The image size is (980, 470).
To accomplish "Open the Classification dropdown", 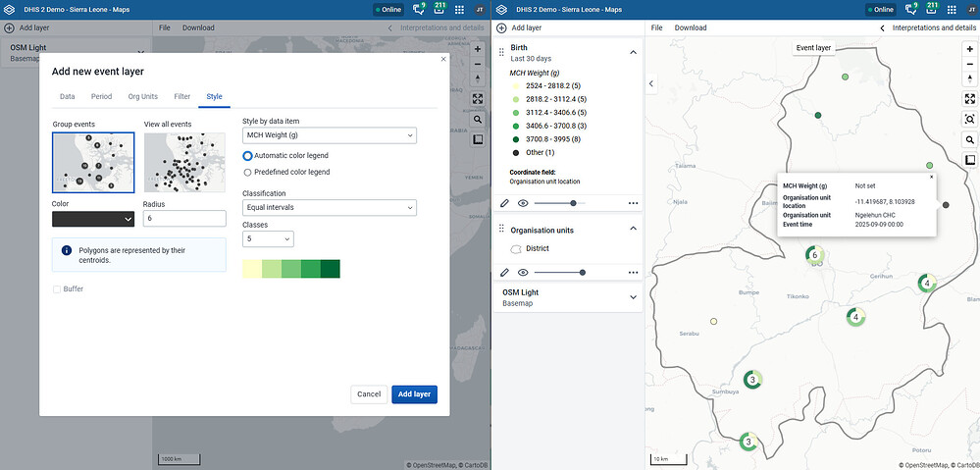I will (x=329, y=207).
